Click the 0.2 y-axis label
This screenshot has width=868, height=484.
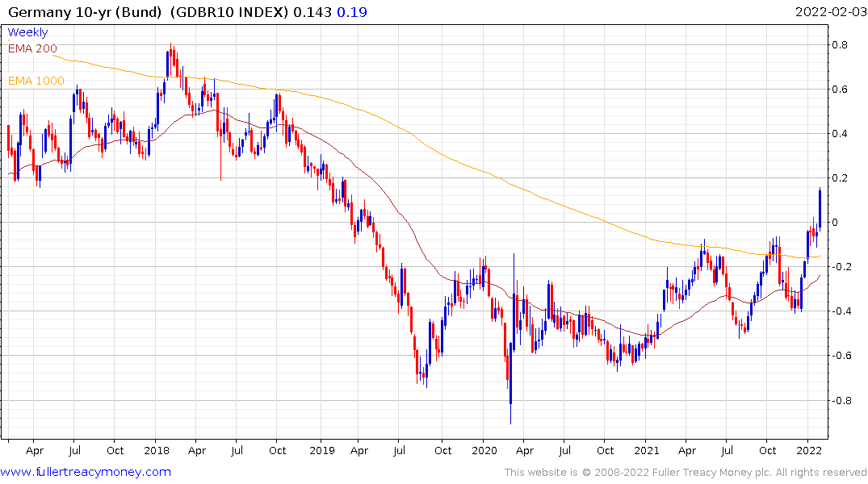(840, 177)
